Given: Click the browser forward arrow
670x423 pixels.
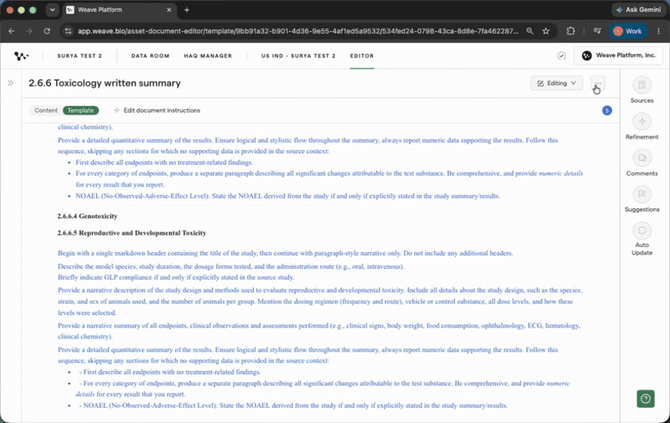Looking at the screenshot, I should [x=29, y=31].
